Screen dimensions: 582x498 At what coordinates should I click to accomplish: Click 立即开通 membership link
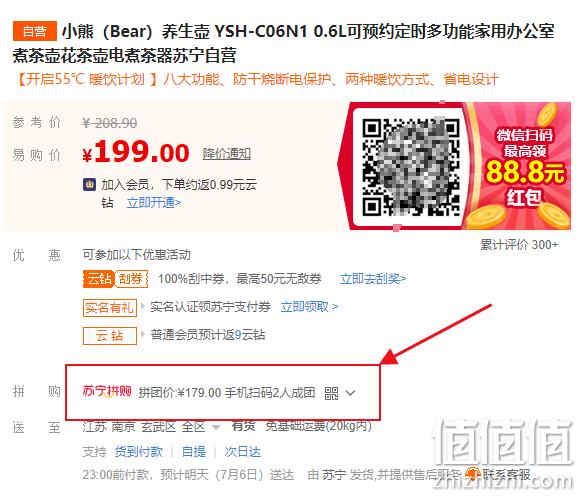(154, 203)
